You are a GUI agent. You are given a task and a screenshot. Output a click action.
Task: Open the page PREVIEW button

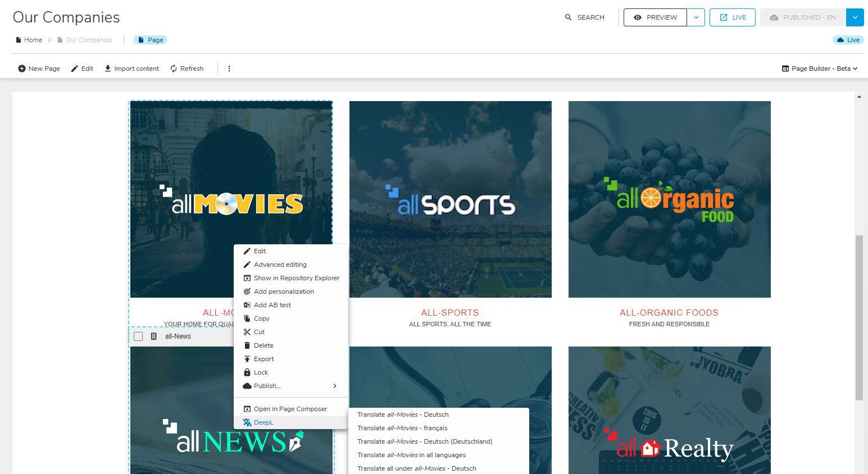[655, 17]
